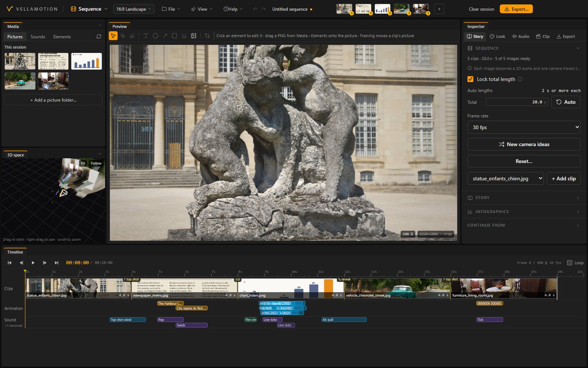Click Clear session
The height and width of the screenshot is (368, 588).
tap(481, 9)
